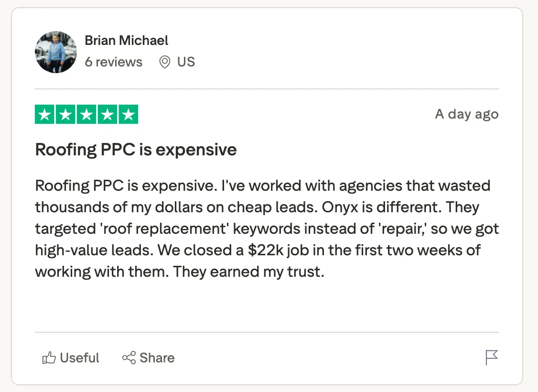Flag this review with the flag icon
This screenshot has height=392, width=538.
[492, 358]
